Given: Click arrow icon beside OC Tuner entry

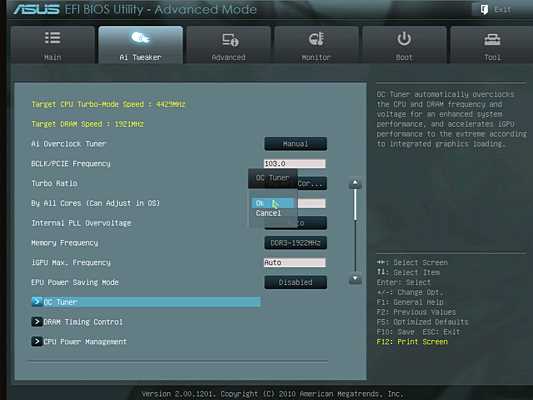Looking at the screenshot, I should click(37, 302).
